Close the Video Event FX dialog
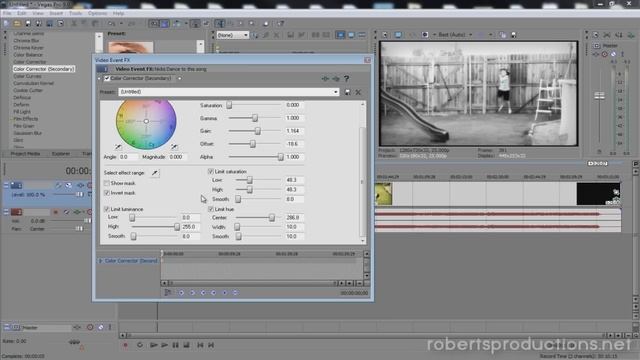The height and width of the screenshot is (360, 640). (367, 60)
